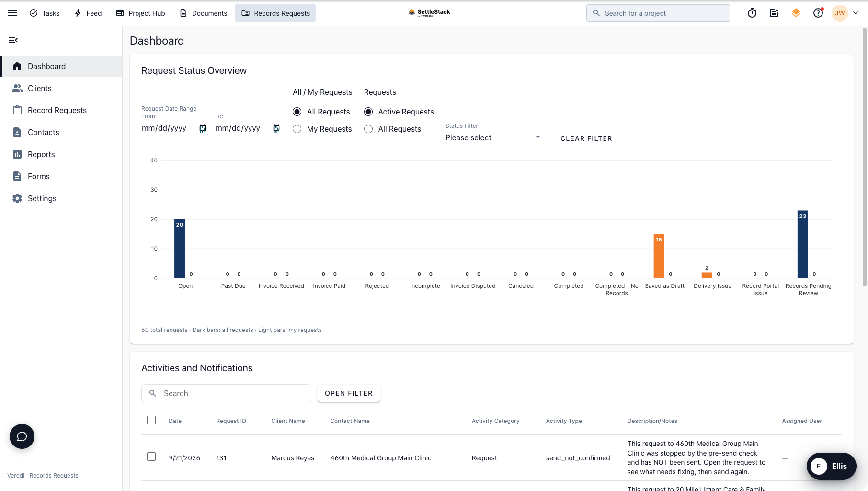The image size is (868, 491).
Task: Open the To date calendar picker
Action: [276, 128]
